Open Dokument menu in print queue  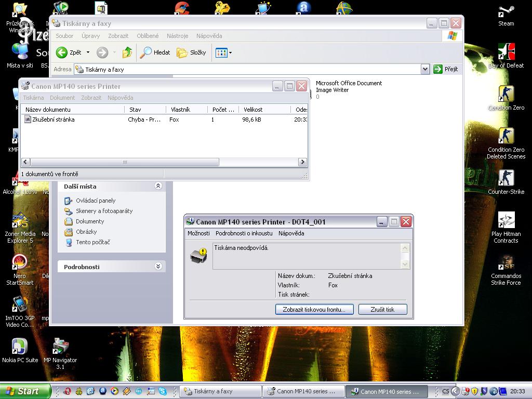tap(62, 98)
